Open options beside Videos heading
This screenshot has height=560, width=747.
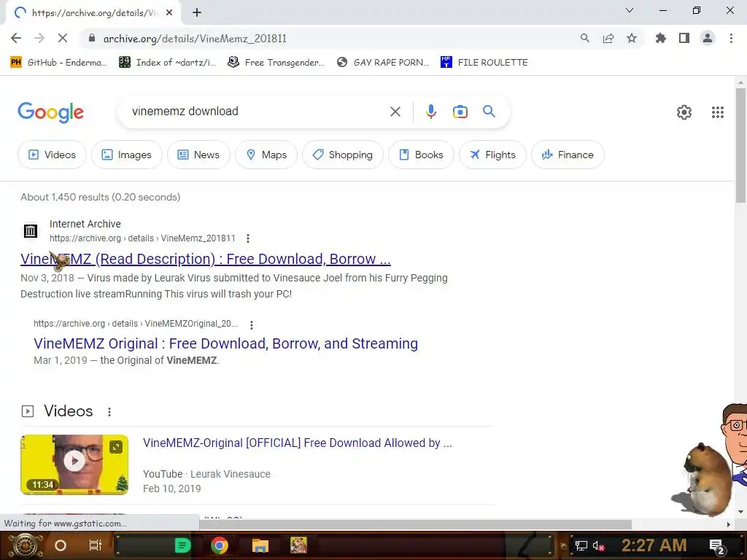[x=109, y=412]
